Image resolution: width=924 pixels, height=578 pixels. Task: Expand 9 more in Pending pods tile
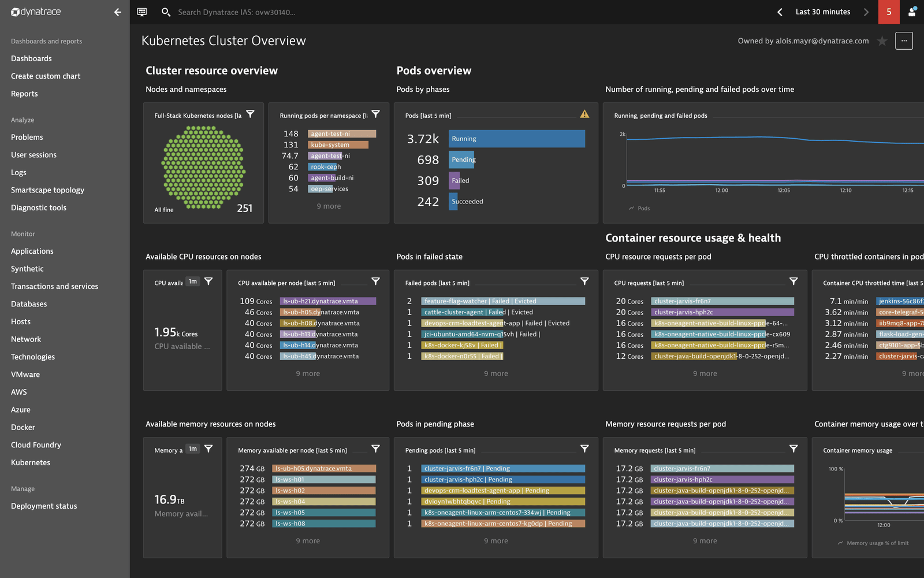click(x=496, y=541)
